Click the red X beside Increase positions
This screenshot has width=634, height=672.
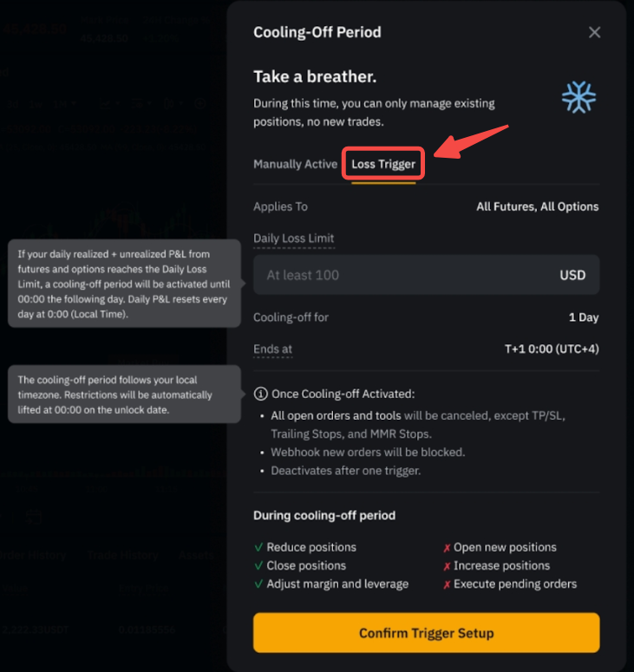point(447,566)
